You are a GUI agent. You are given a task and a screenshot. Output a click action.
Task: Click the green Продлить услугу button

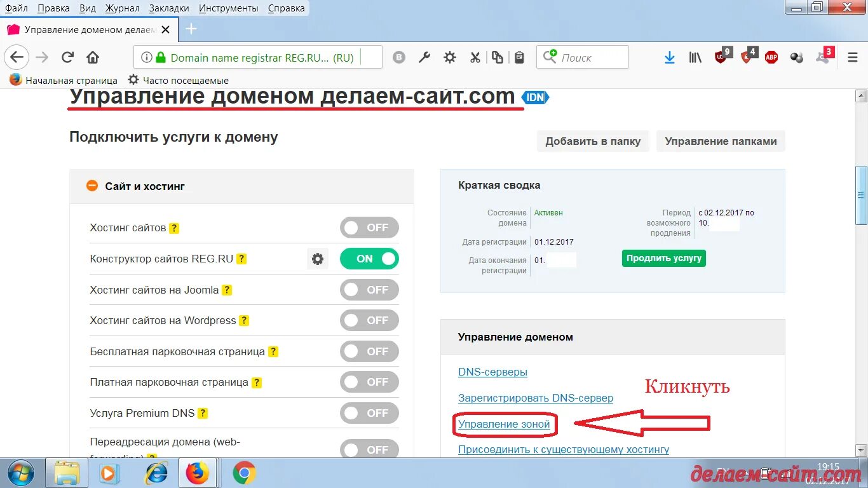(664, 258)
